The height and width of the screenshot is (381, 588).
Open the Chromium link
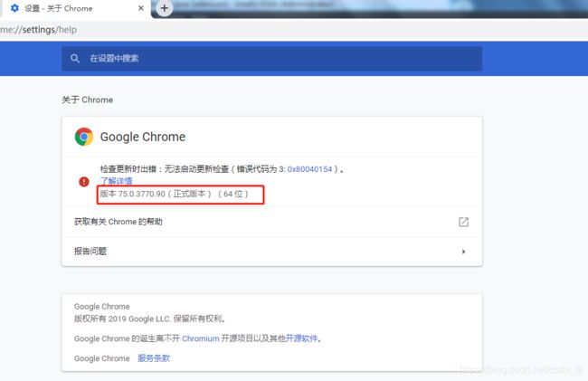coord(201,338)
